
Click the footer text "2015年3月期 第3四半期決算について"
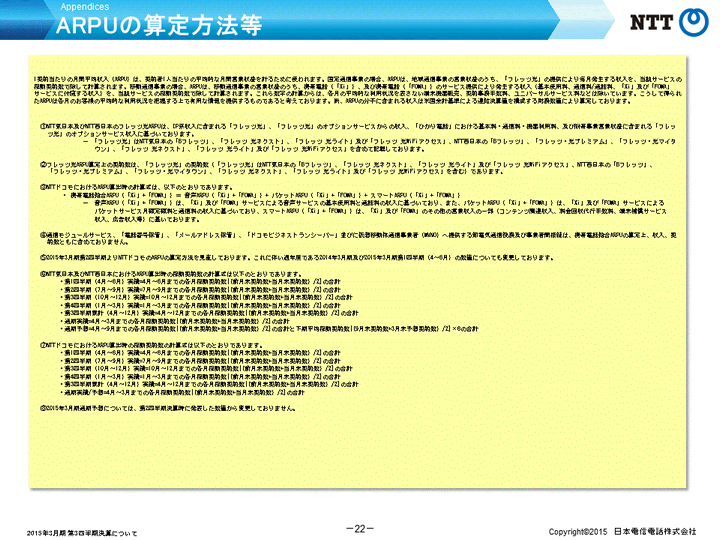[82, 533]
